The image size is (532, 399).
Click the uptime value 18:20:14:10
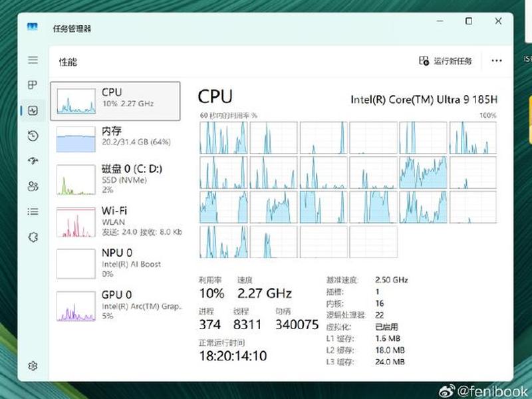tap(233, 356)
